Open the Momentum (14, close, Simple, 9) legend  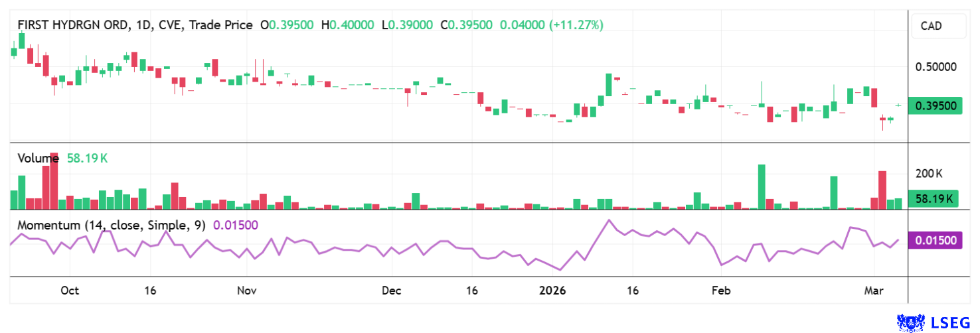tap(111, 225)
